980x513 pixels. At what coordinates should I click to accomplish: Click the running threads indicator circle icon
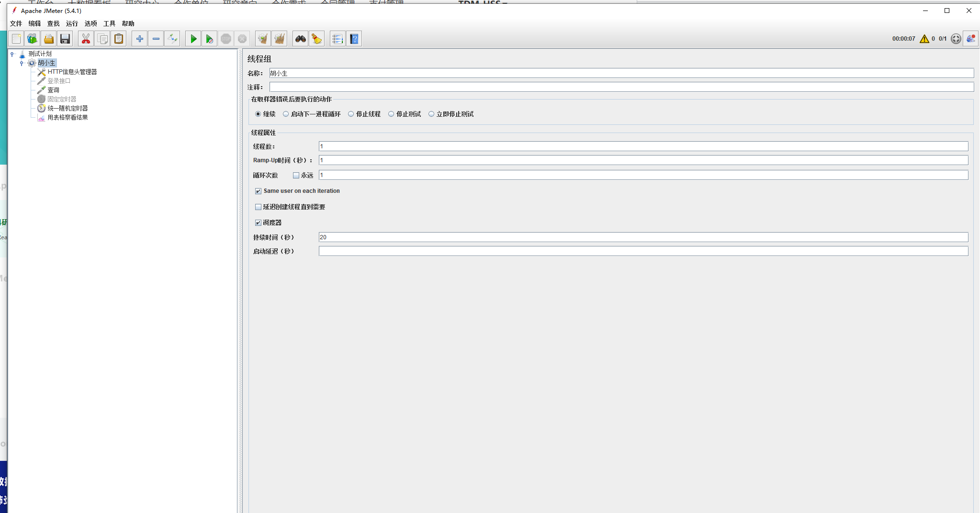point(956,39)
